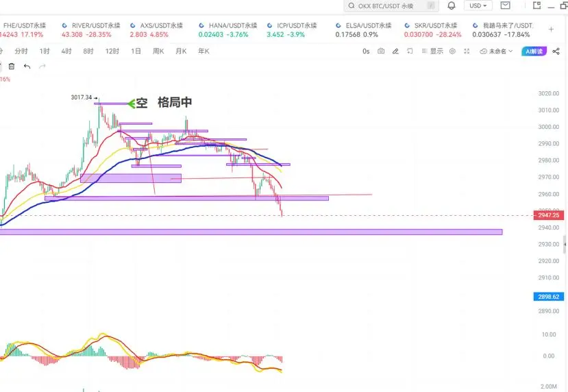Click the layout window icon in title bar

(x=537, y=5)
